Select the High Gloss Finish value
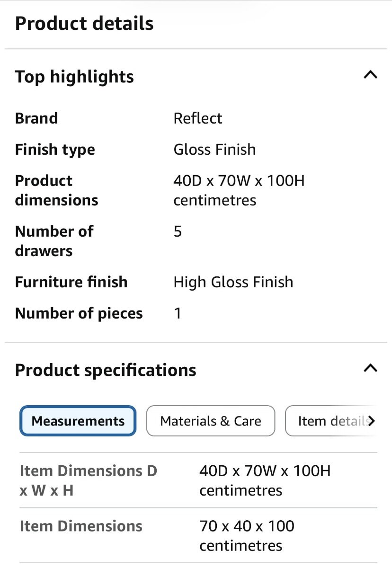This screenshot has height=568, width=392. pyautogui.click(x=233, y=282)
